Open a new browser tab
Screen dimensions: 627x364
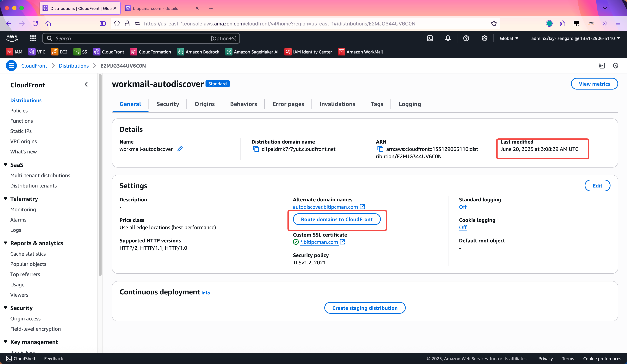point(211,8)
